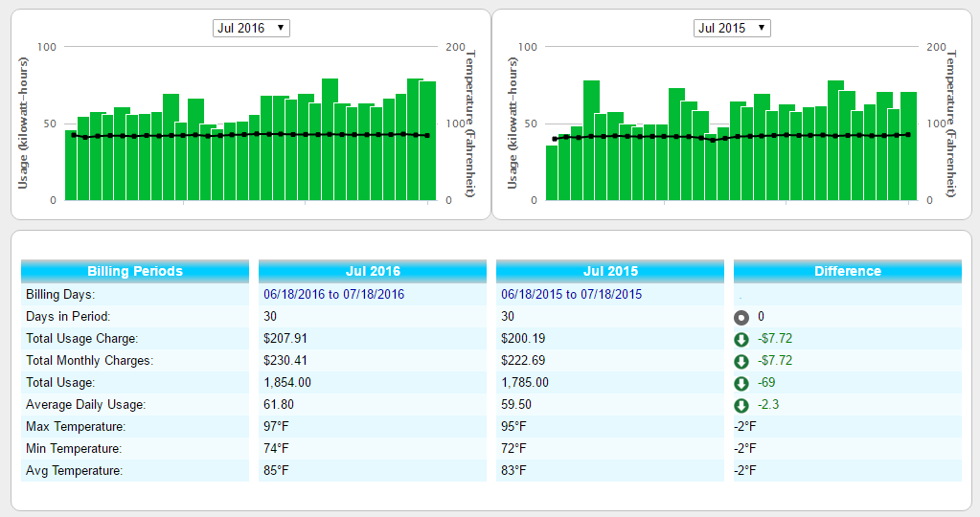Click the green down arrow in Average Daily Usage row

(x=741, y=406)
